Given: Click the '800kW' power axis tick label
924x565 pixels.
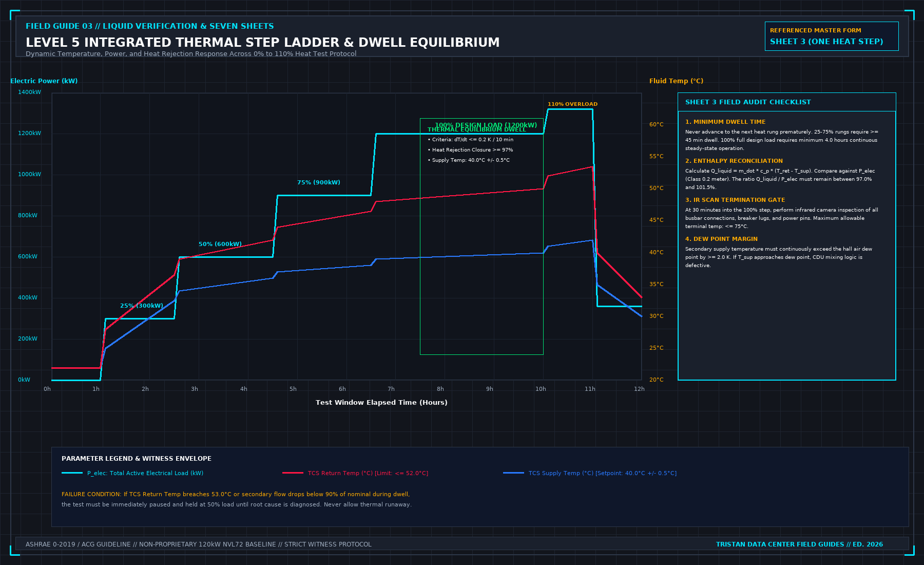Looking at the screenshot, I should [28, 216].
